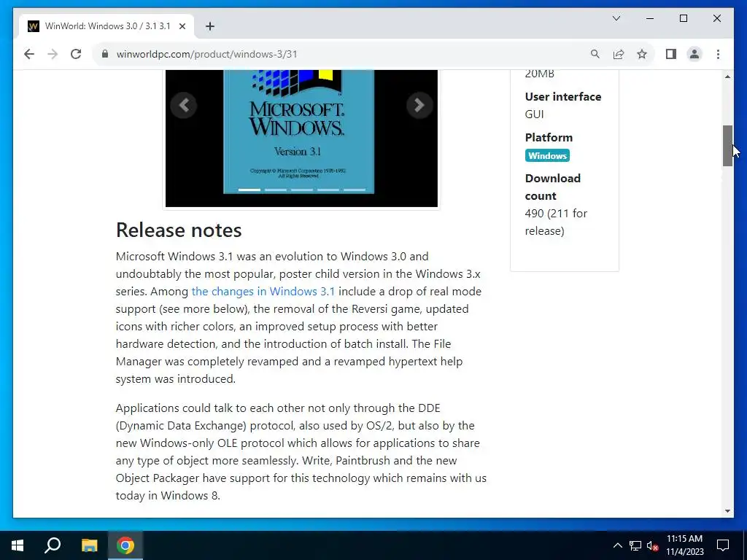The height and width of the screenshot is (560, 747).
Task: View site info via the lock icon
Action: (x=105, y=54)
